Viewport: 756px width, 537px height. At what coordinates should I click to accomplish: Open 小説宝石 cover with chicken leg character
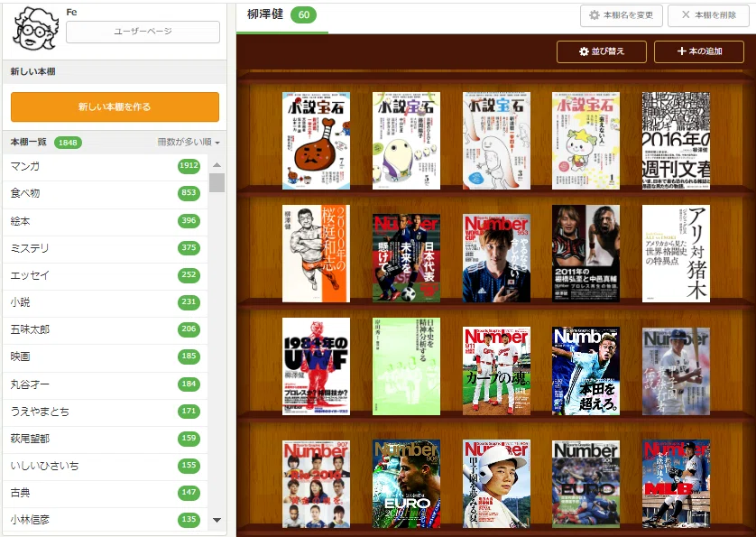pyautogui.click(x=317, y=141)
